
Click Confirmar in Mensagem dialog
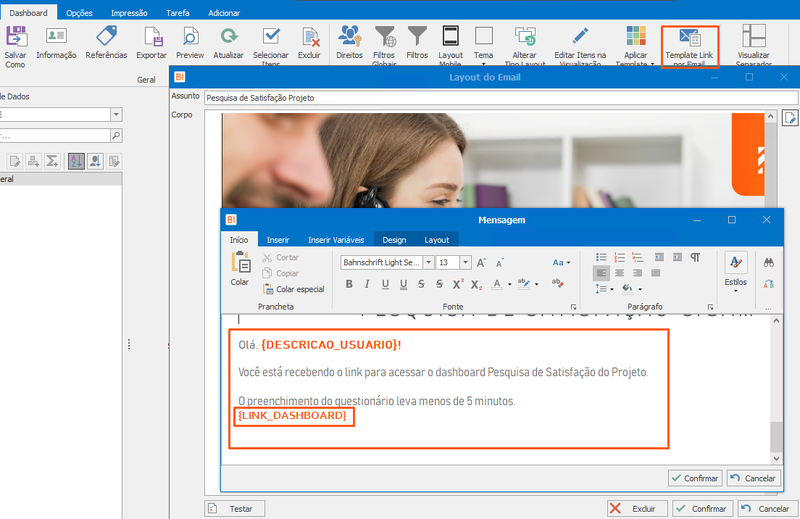[x=695, y=478]
